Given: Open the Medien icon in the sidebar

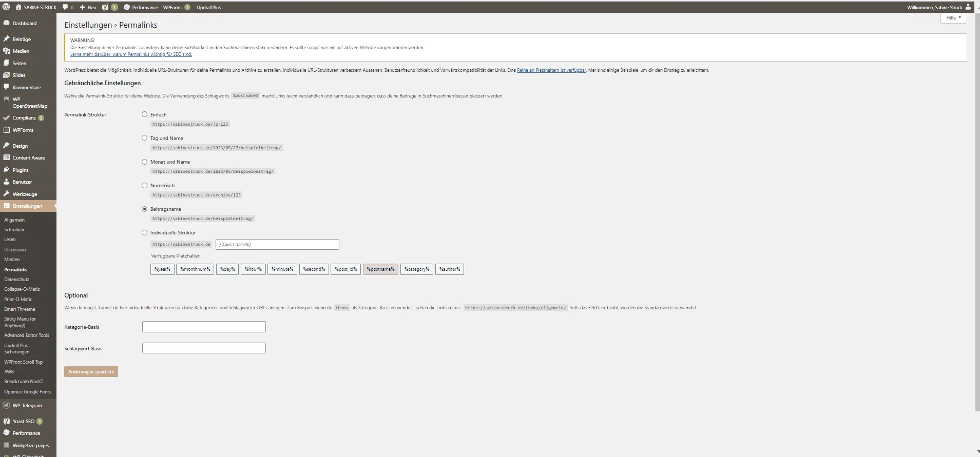Looking at the screenshot, I should click(7, 51).
